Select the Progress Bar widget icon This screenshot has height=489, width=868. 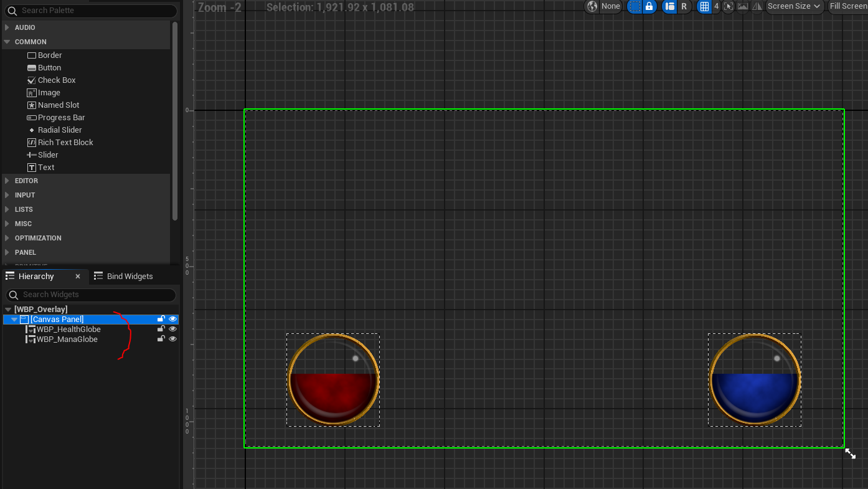tap(32, 118)
